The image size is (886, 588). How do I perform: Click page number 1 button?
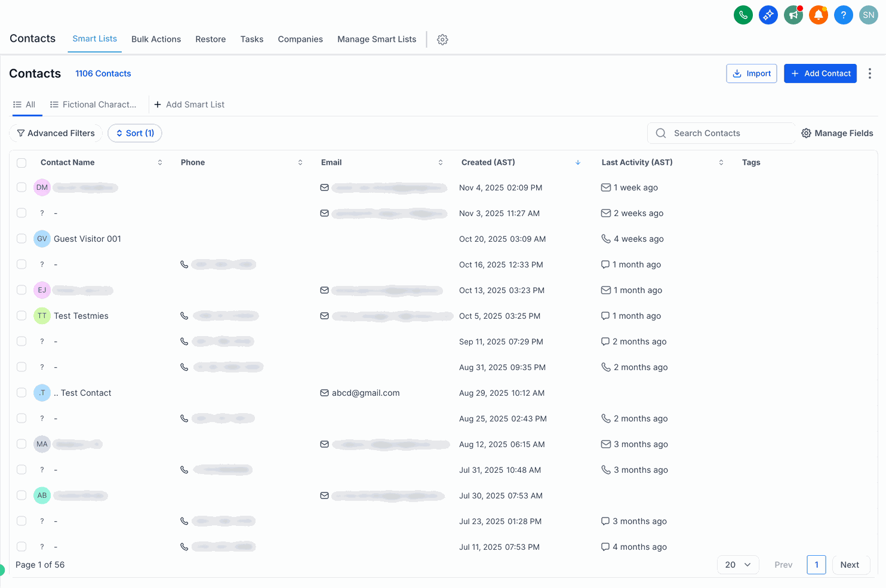click(x=816, y=565)
